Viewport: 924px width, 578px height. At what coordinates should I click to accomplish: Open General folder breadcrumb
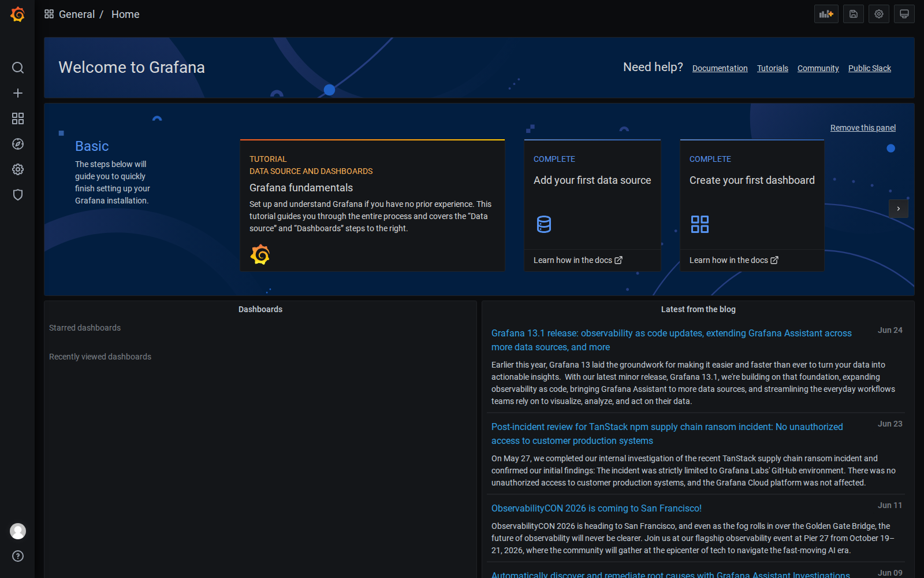[77, 14]
